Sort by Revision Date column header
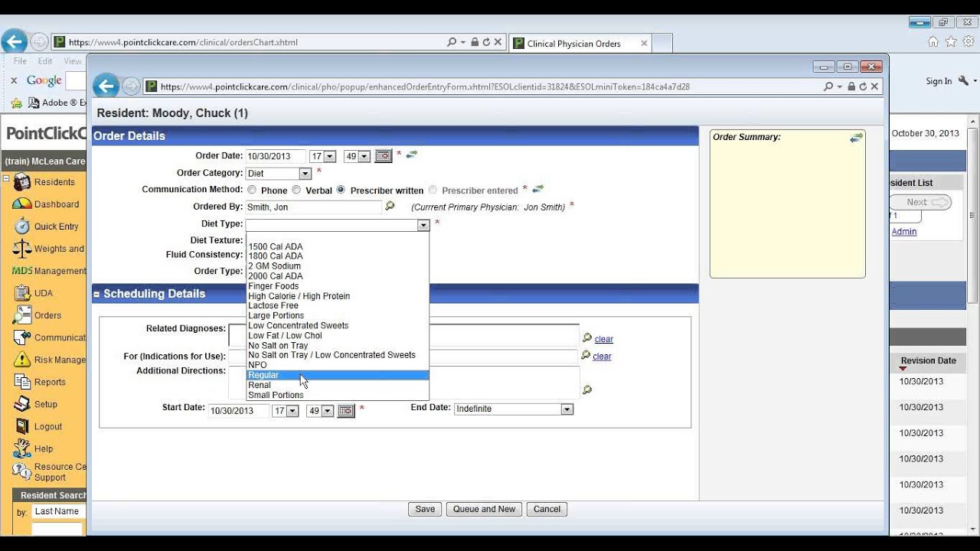Screen dimensions: 980x551 928,360
